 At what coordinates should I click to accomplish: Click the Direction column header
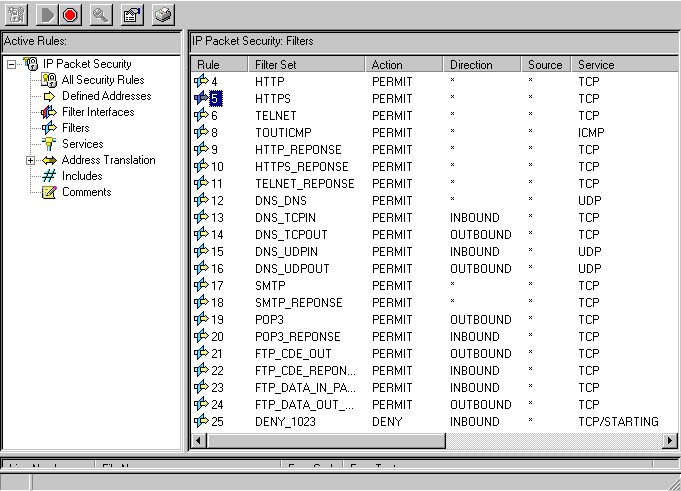(483, 64)
